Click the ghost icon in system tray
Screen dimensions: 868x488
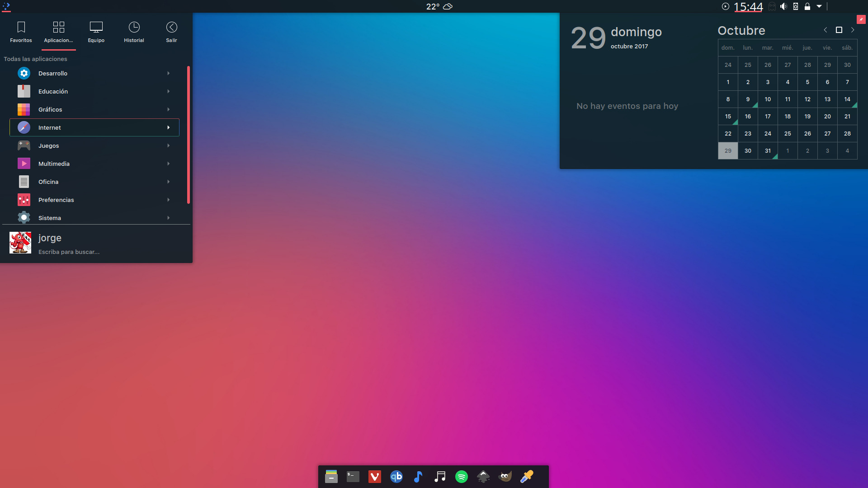(772, 6)
